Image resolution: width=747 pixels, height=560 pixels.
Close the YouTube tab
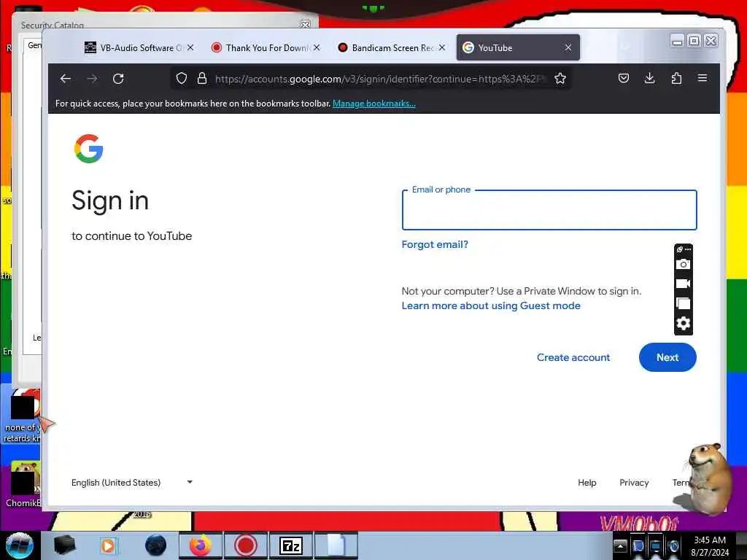[568, 47]
